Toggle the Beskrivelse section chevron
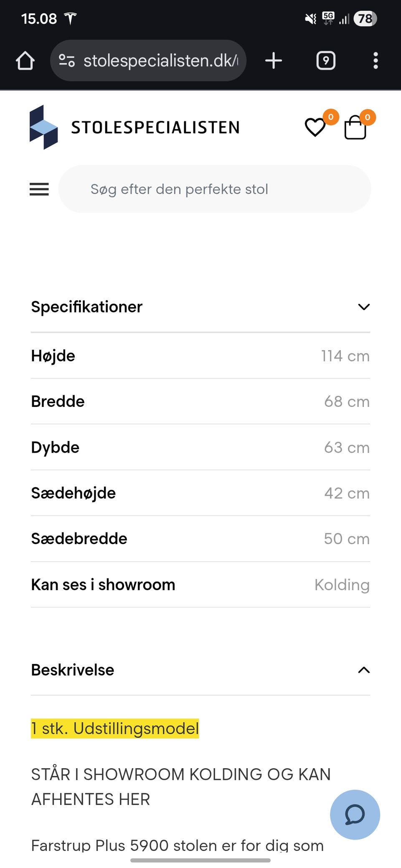Image resolution: width=401 pixels, height=868 pixels. pyautogui.click(x=364, y=670)
